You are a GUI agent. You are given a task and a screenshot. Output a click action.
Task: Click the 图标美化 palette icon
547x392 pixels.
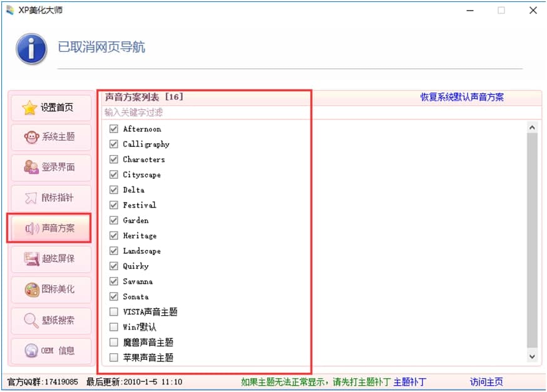point(32,289)
